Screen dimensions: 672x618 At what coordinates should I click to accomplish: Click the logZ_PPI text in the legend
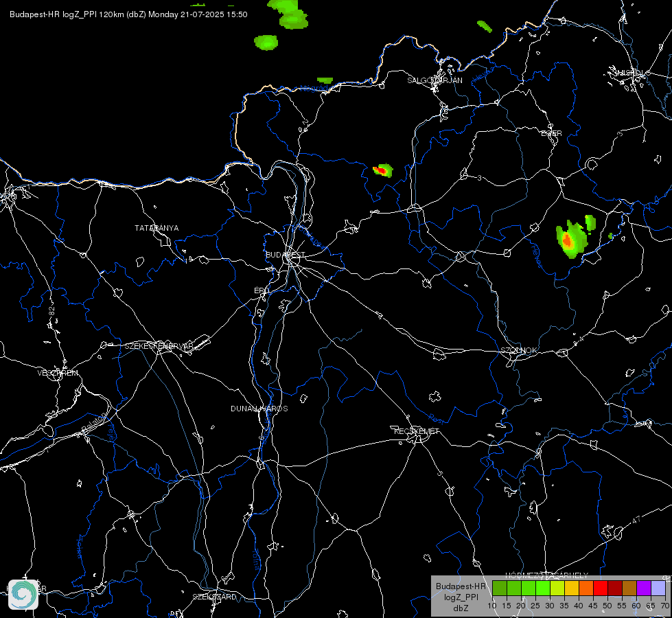461,597
